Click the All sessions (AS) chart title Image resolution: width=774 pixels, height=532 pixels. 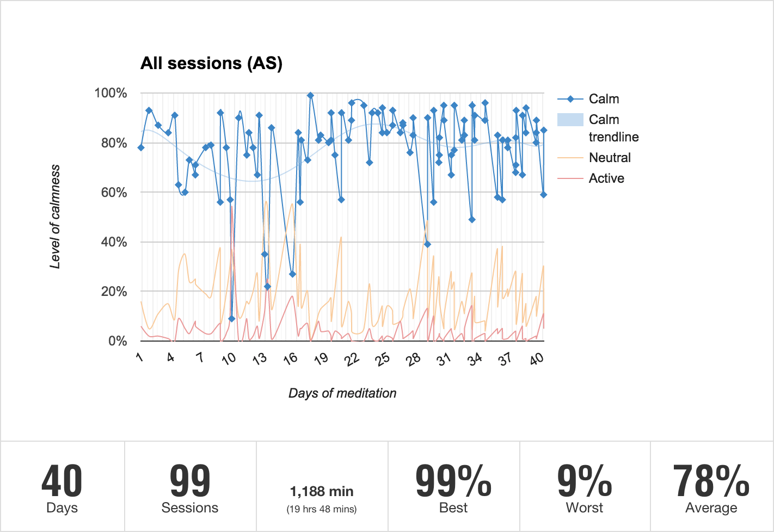pyautogui.click(x=211, y=63)
